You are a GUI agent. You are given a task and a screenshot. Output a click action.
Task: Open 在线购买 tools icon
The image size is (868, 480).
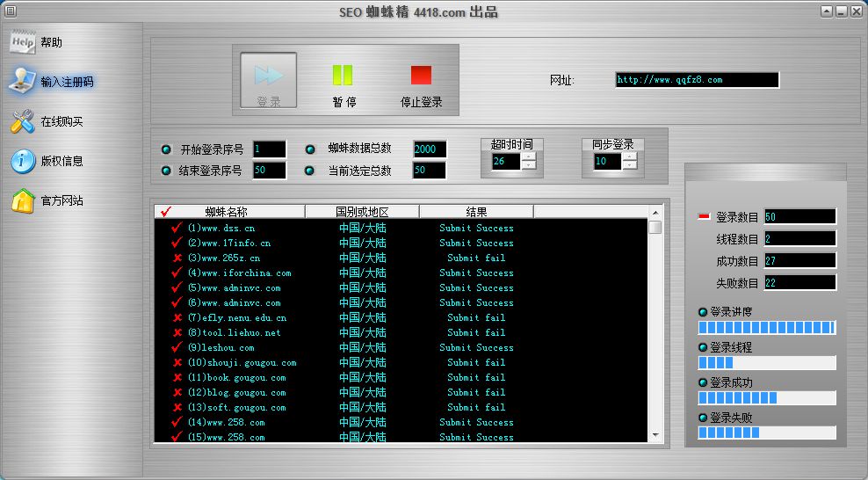coord(23,121)
